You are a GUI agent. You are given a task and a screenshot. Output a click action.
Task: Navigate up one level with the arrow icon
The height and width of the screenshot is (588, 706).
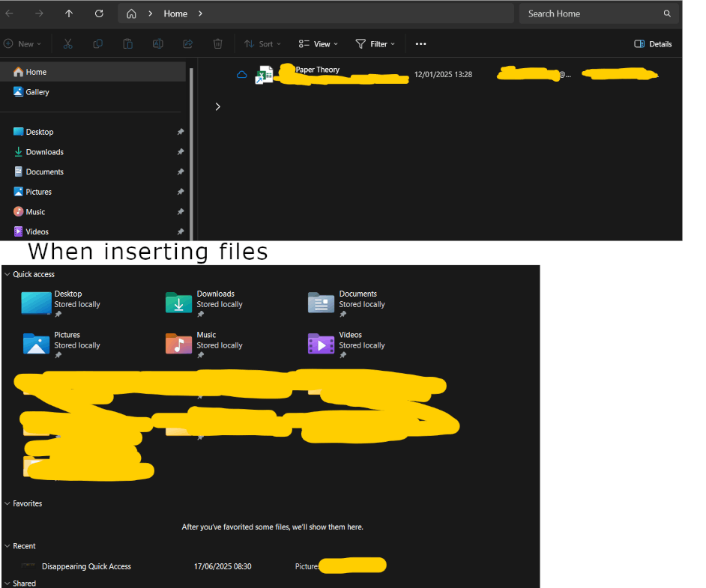coord(68,13)
